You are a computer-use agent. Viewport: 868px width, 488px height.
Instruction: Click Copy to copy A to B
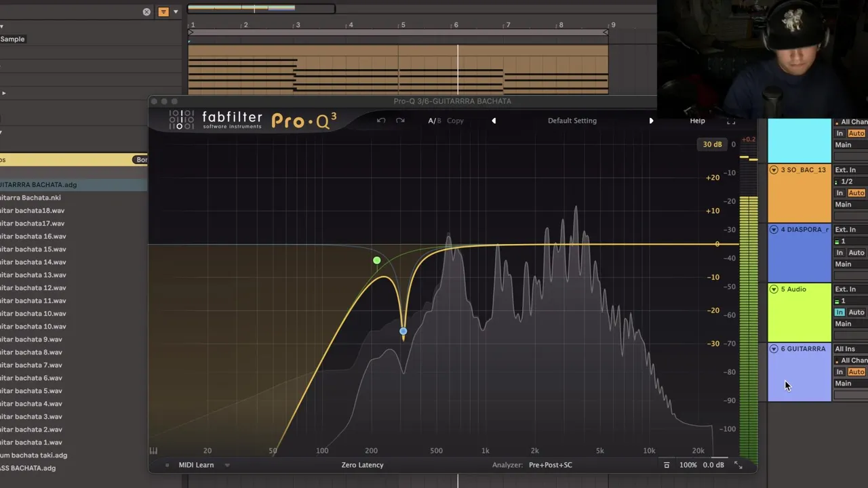pos(455,121)
